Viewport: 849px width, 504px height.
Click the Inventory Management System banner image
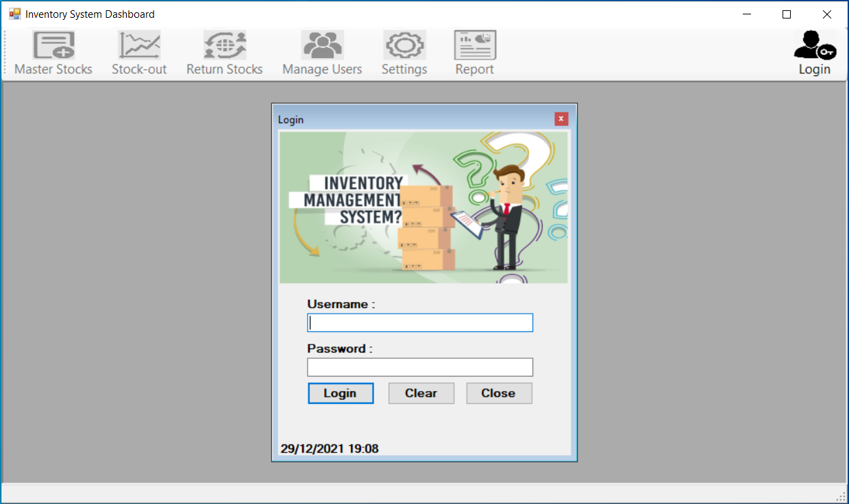pyautogui.click(x=423, y=207)
